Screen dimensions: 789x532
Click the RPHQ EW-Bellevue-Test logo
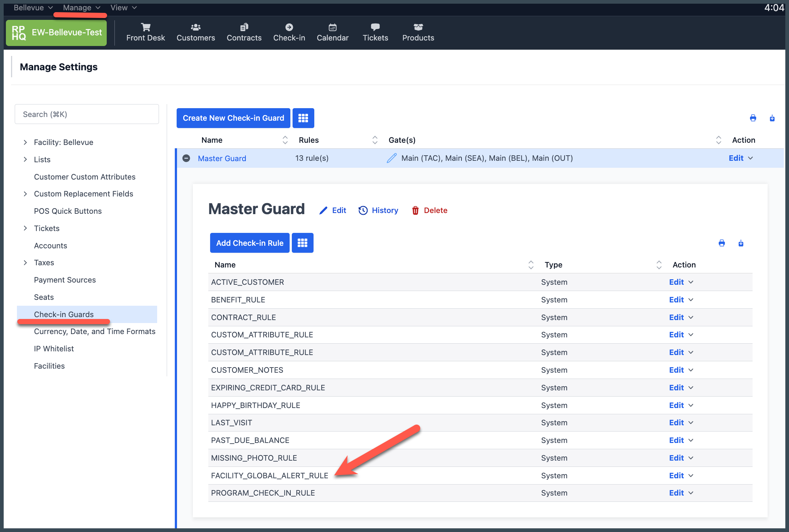56,33
